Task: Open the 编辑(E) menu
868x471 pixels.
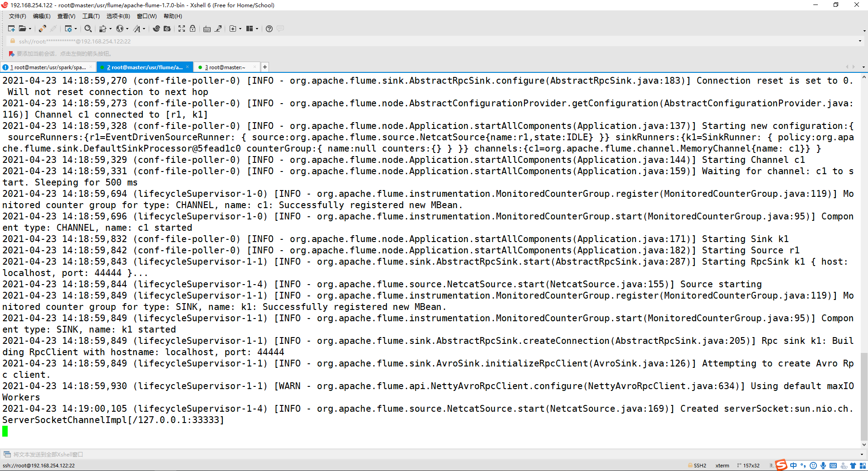Action: 42,16
